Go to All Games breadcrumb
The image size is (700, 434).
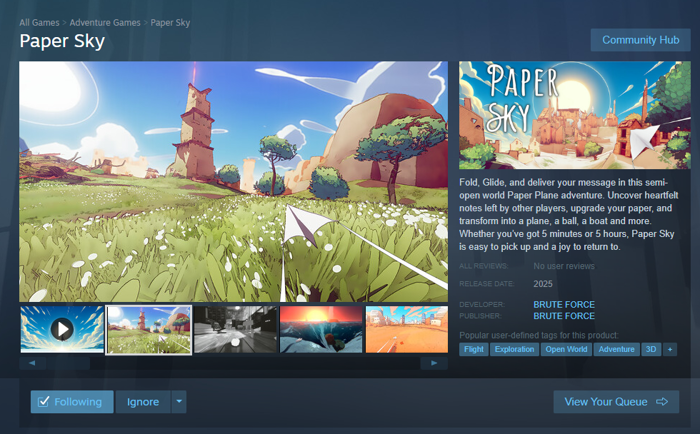point(39,23)
